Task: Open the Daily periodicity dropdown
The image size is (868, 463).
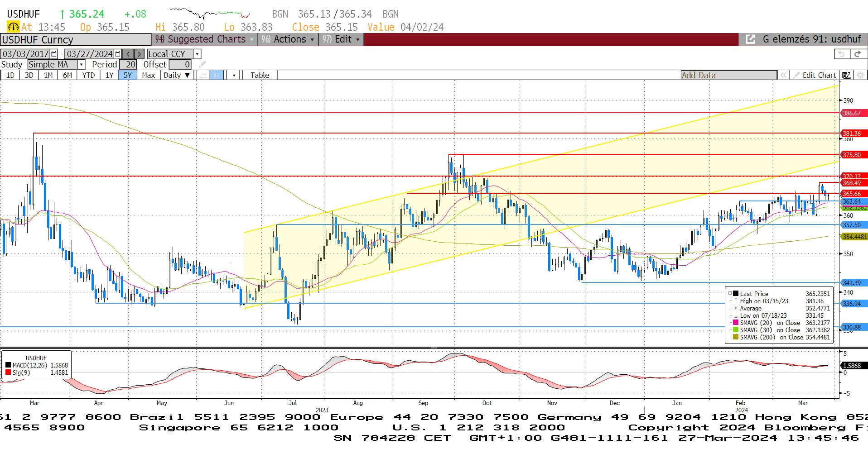Action: click(x=177, y=75)
